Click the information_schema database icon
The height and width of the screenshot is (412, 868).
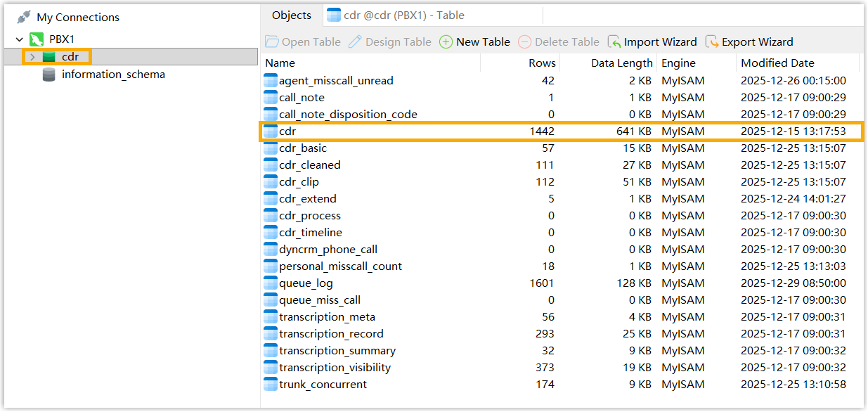click(x=49, y=75)
